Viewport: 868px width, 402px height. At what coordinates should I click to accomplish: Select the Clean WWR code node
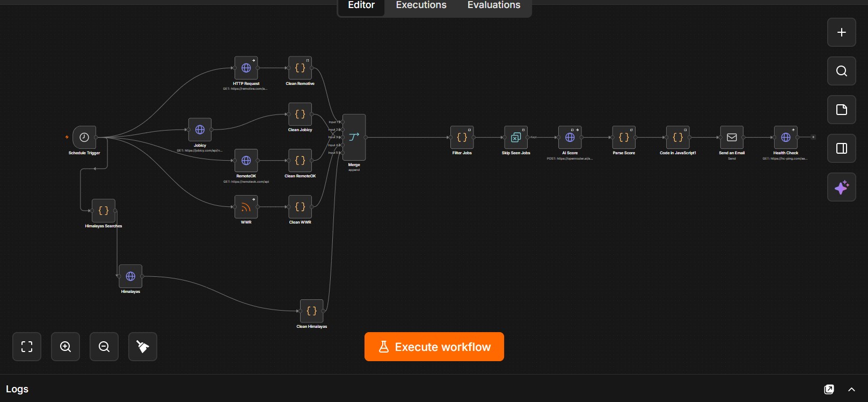(300, 207)
